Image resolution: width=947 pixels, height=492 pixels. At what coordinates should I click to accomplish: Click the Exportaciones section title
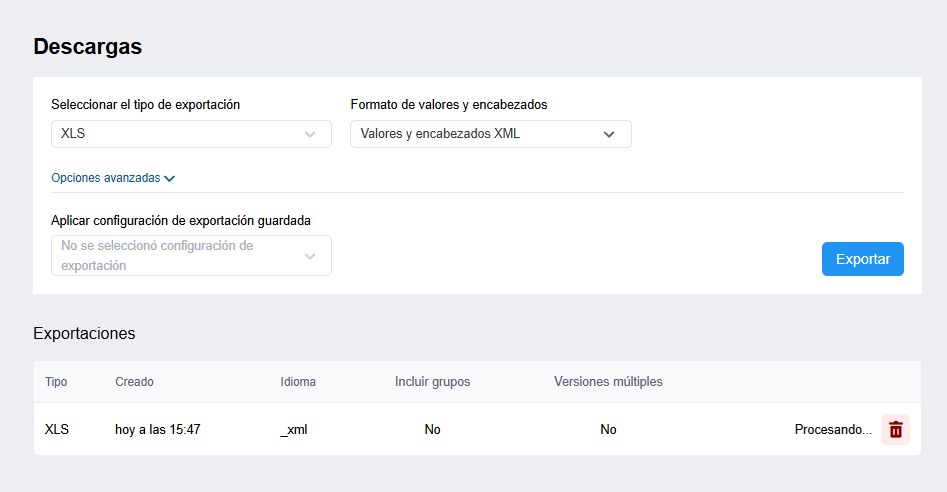pos(85,333)
